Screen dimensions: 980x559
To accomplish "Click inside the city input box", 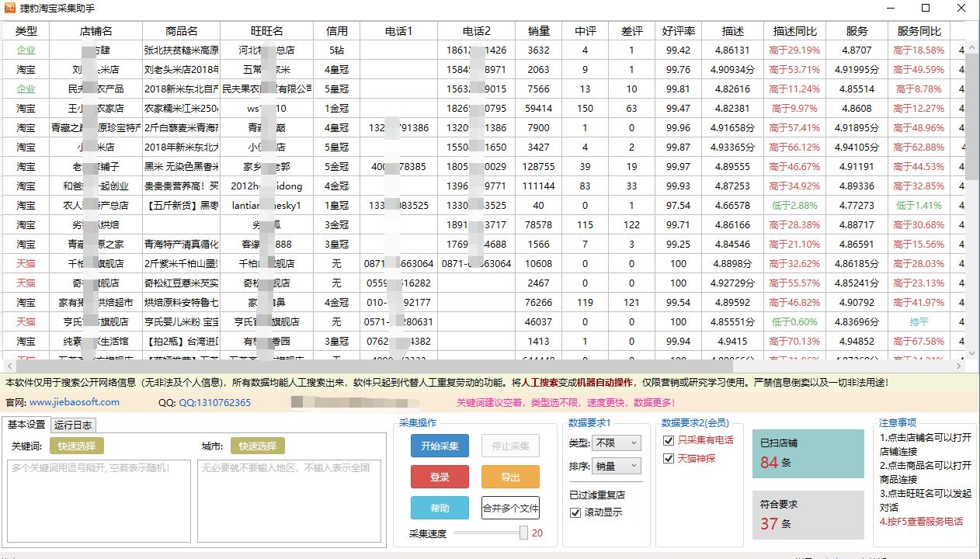I will click(x=289, y=500).
